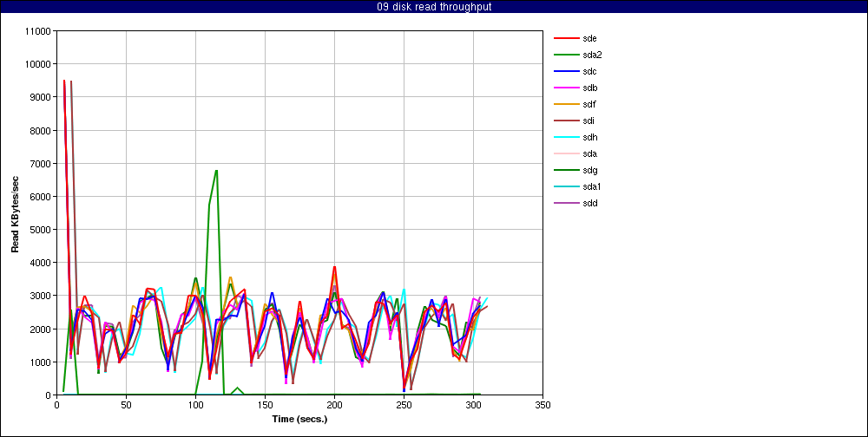The height and width of the screenshot is (437, 868).
Task: Select the "sdd" legend label
Action: point(589,203)
